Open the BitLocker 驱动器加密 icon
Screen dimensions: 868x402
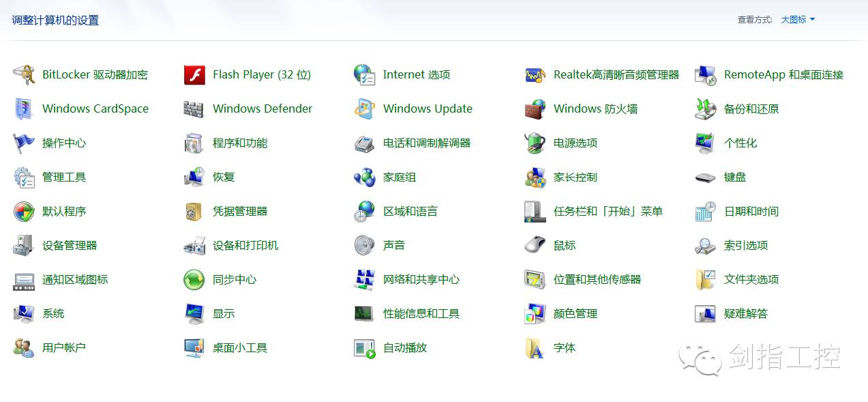24,74
